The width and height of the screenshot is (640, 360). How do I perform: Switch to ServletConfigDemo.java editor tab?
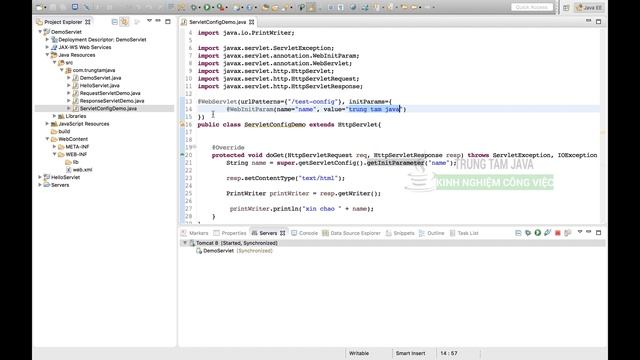point(218,22)
